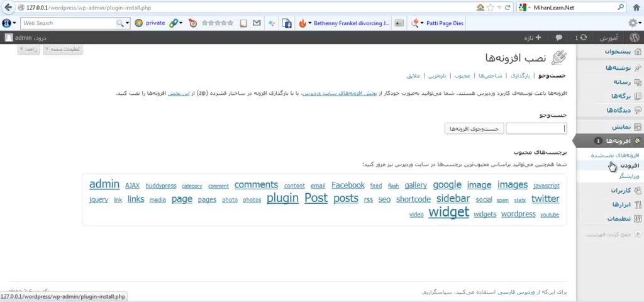Open address bar history dropdown arrow
This screenshot has height=302, width=644.
[x=499, y=8]
